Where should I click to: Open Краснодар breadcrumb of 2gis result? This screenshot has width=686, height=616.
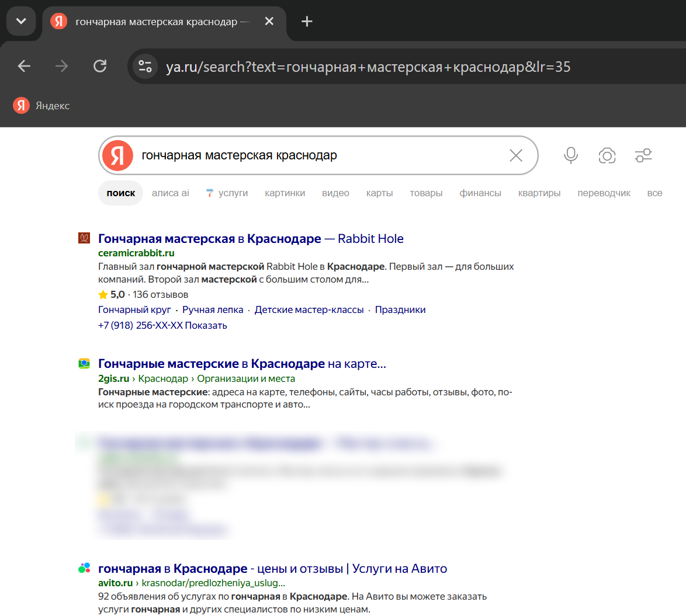[x=163, y=378]
